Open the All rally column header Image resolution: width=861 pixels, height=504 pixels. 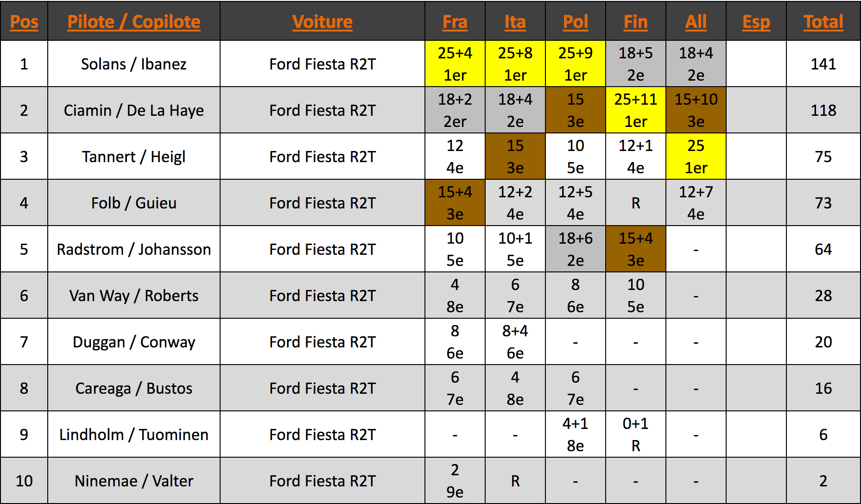696,22
